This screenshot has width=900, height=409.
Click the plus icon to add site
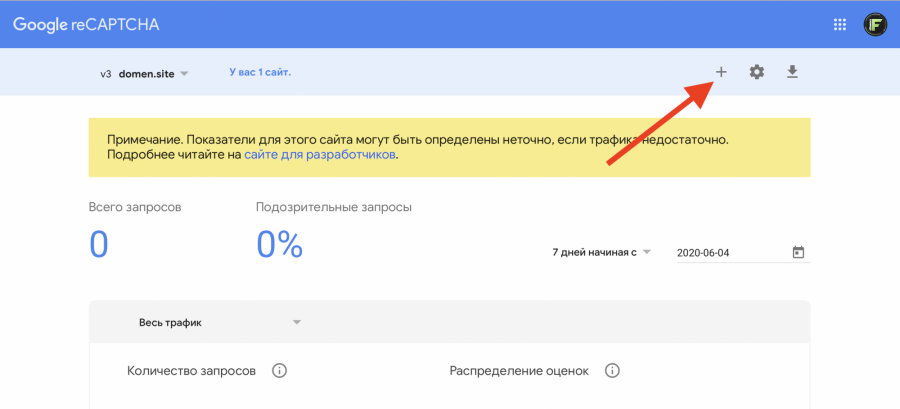point(721,72)
